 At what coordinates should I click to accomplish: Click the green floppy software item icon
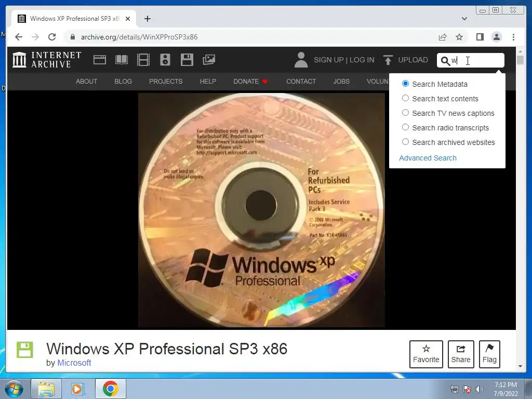25,350
